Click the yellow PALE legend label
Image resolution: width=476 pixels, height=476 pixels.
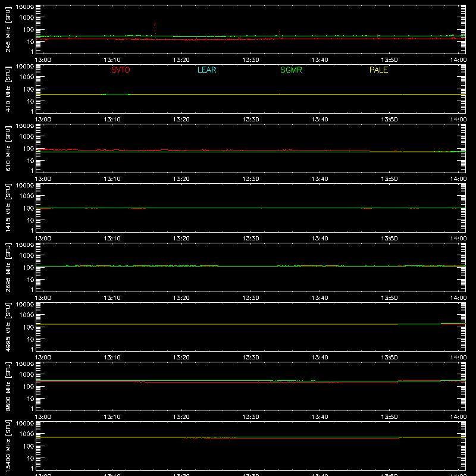378,70
